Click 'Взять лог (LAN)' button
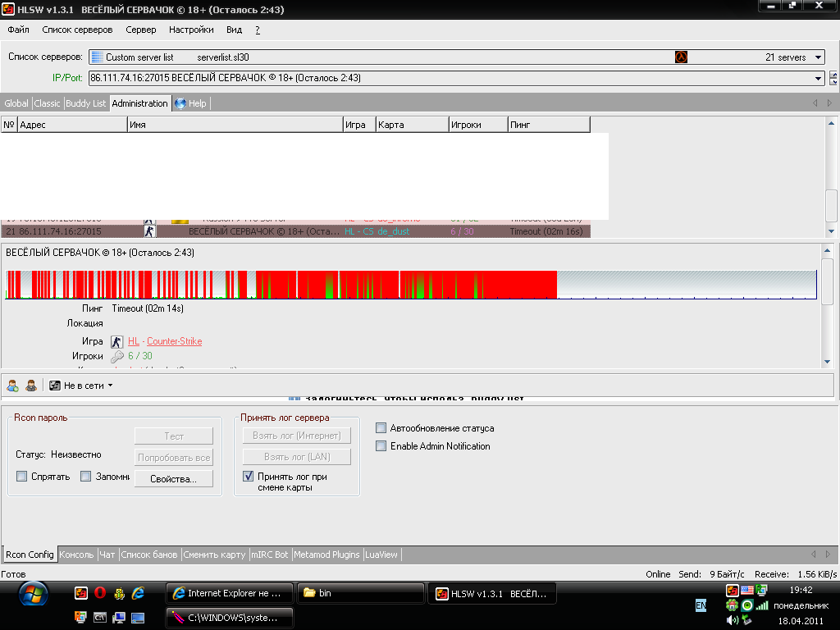 (297, 456)
